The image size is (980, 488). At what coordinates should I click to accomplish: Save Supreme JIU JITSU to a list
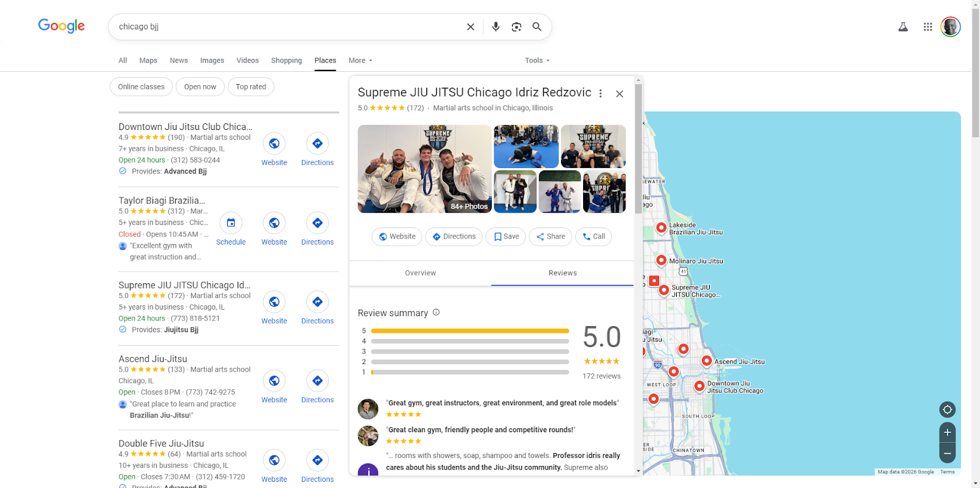point(506,237)
